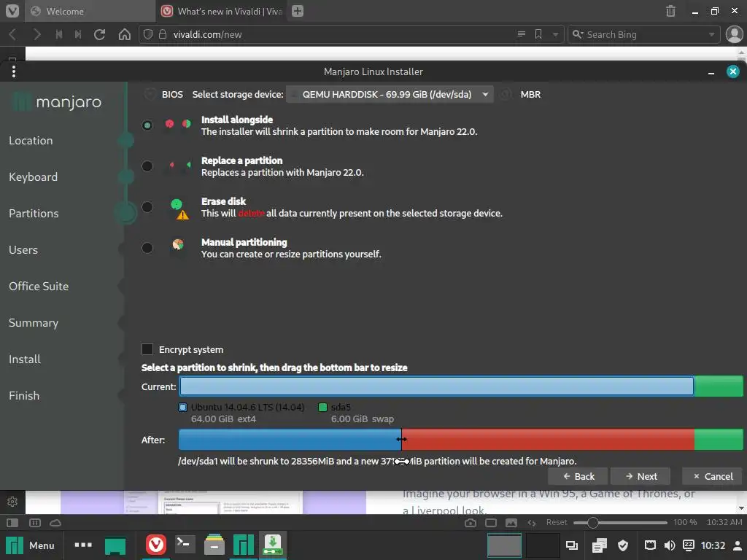Select the Replace a partition option

pyautogui.click(x=147, y=166)
